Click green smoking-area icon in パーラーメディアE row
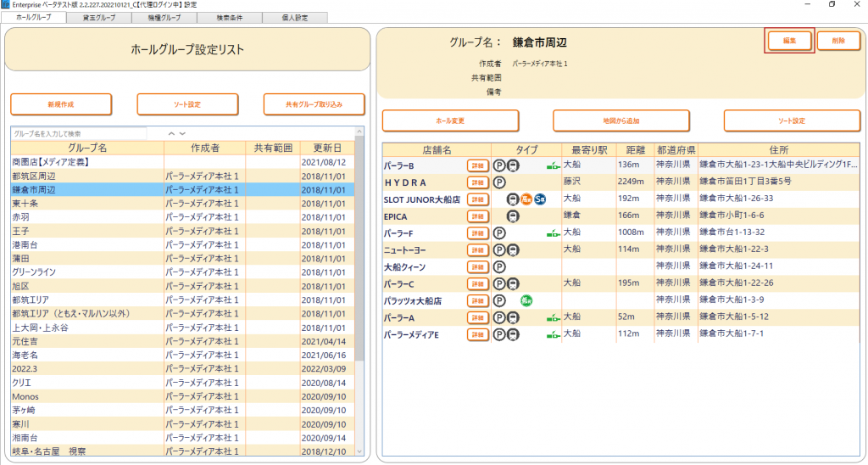Viewport: 868px width, 465px height. 553,335
